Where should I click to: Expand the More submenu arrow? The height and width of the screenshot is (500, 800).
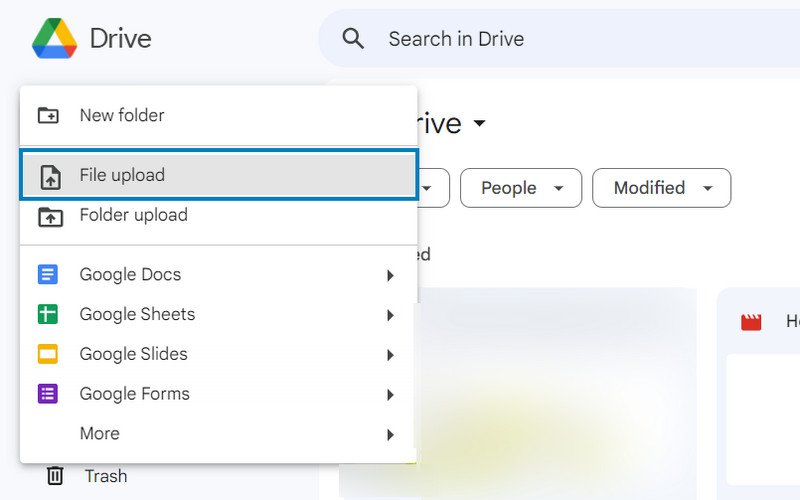pos(390,435)
